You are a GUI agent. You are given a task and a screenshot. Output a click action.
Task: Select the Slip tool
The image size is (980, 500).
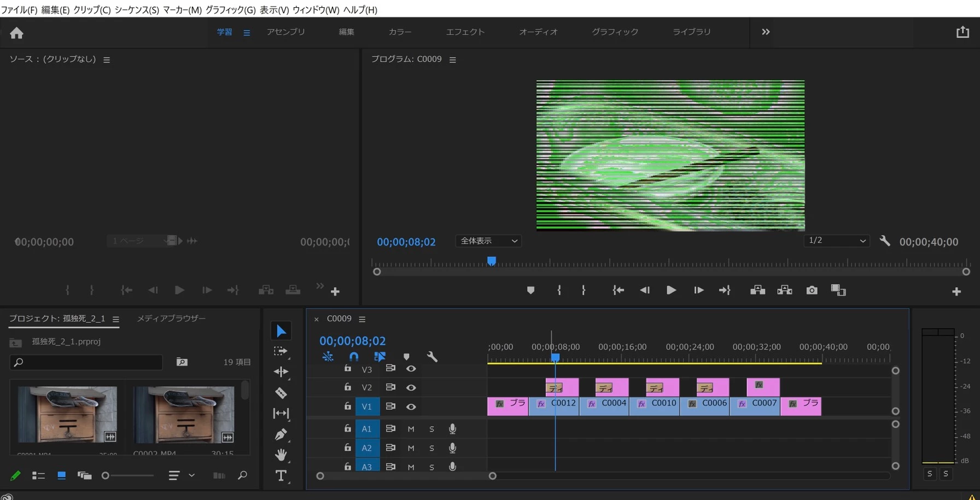coord(281,414)
